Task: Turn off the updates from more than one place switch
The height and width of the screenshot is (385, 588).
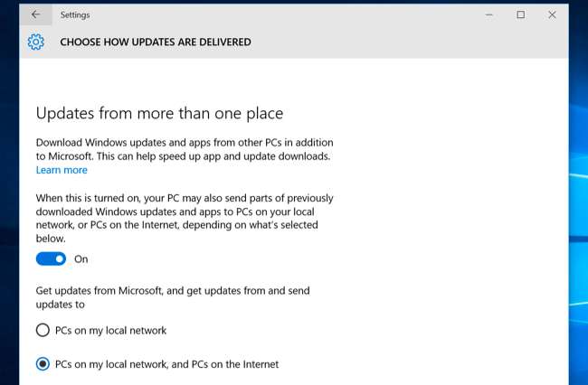Action: 52,258
